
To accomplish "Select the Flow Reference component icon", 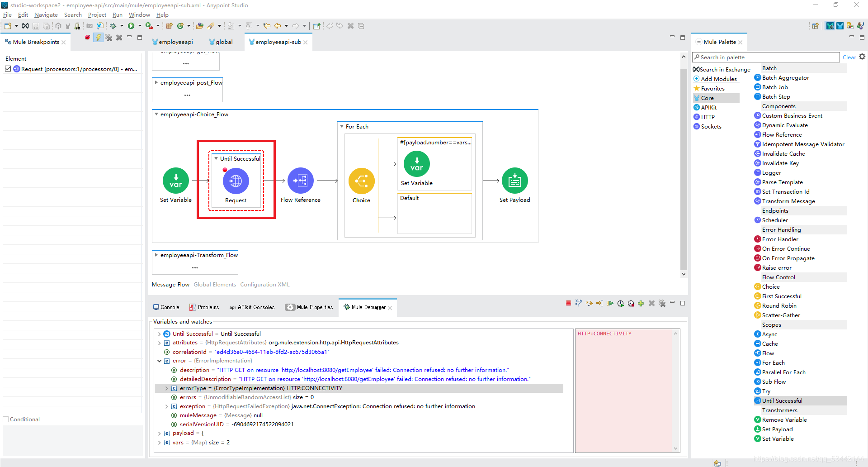I will [x=301, y=181].
